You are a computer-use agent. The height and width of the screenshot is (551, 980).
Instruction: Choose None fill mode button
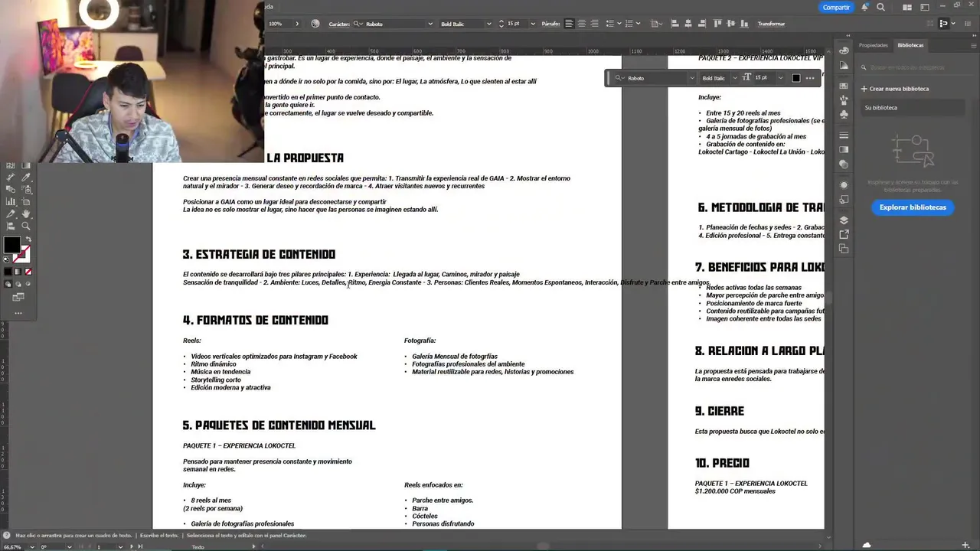coord(28,271)
